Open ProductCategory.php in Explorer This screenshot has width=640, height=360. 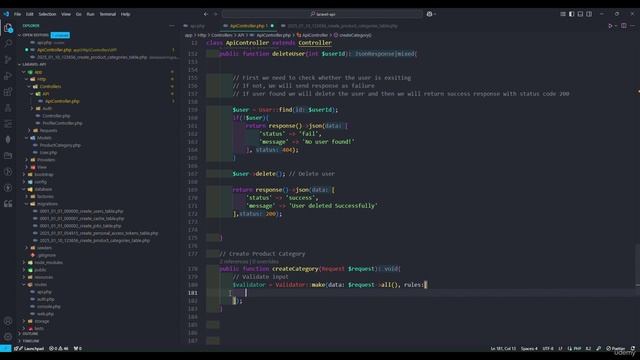pos(60,145)
